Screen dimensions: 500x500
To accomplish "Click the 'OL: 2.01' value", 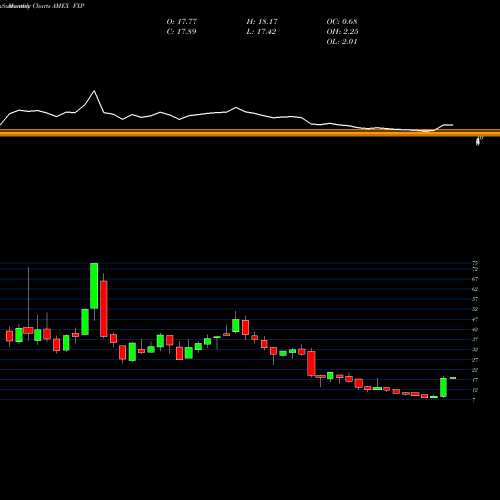I will click(x=342, y=42).
